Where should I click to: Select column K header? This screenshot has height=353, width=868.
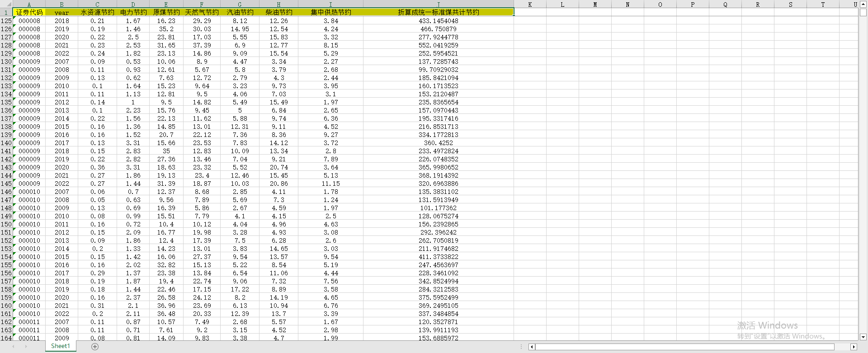point(530,4)
